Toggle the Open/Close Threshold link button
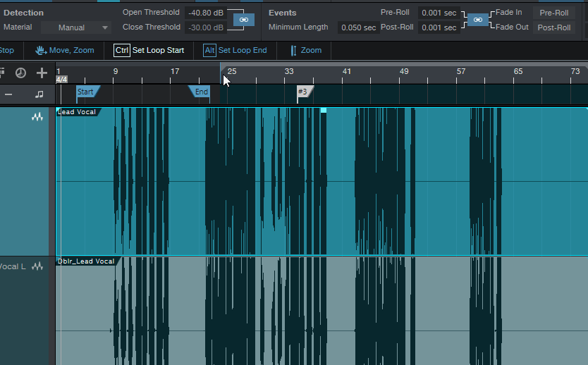The height and width of the screenshot is (365, 588). click(243, 20)
